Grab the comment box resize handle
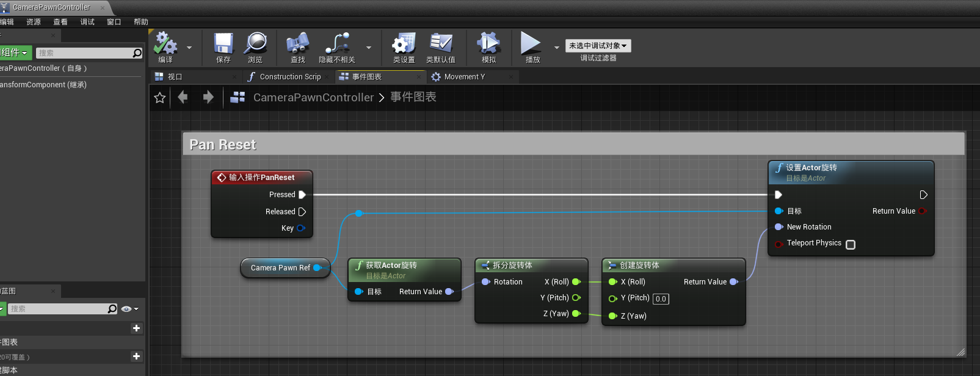Image resolution: width=980 pixels, height=376 pixels. (961, 352)
